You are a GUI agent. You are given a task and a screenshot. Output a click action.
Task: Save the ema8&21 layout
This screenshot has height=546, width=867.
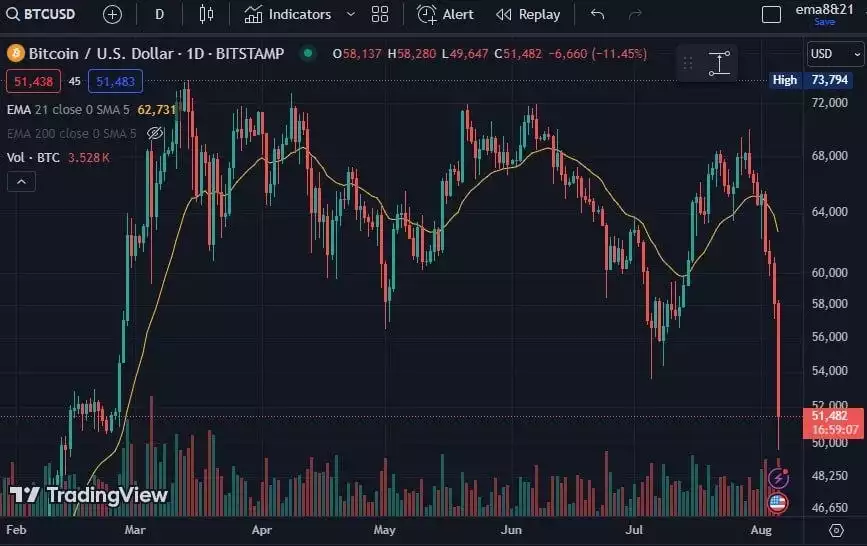coord(824,22)
